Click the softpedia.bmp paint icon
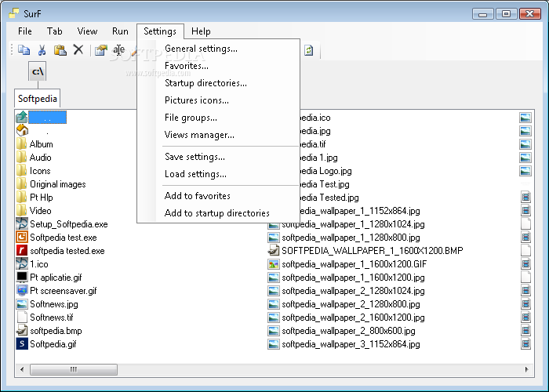Screen dimensions: 549x392 (x=22, y=330)
